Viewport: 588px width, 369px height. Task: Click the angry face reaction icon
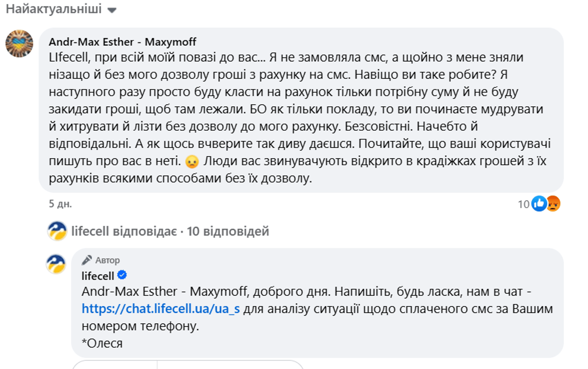pyautogui.click(x=553, y=204)
